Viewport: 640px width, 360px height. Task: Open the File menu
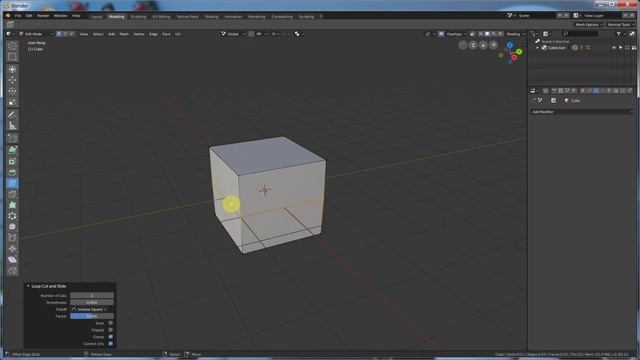pyautogui.click(x=18, y=16)
